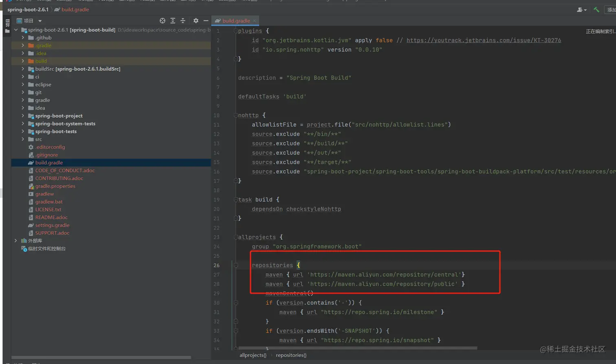The height and width of the screenshot is (364, 616).
Task: Expand the 外部库 external libraries node
Action: coord(16,241)
